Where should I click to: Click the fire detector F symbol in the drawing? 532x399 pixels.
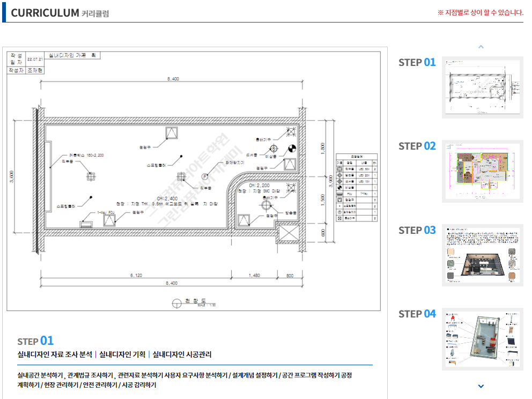204,176
